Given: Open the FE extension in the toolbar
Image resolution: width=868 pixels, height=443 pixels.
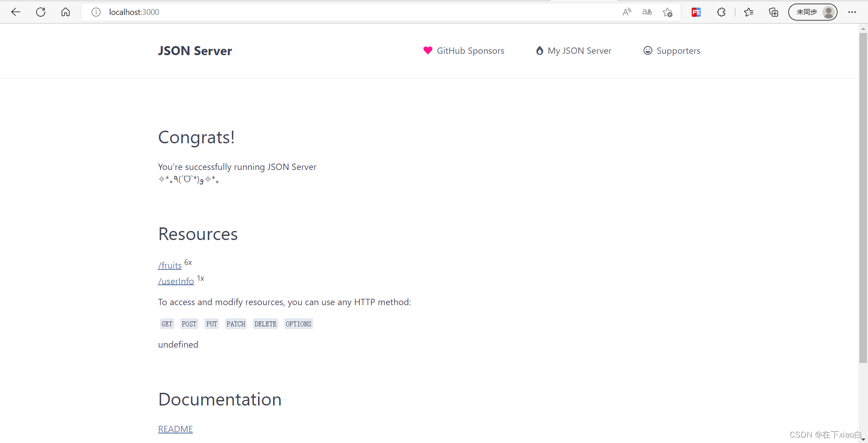Looking at the screenshot, I should (695, 12).
